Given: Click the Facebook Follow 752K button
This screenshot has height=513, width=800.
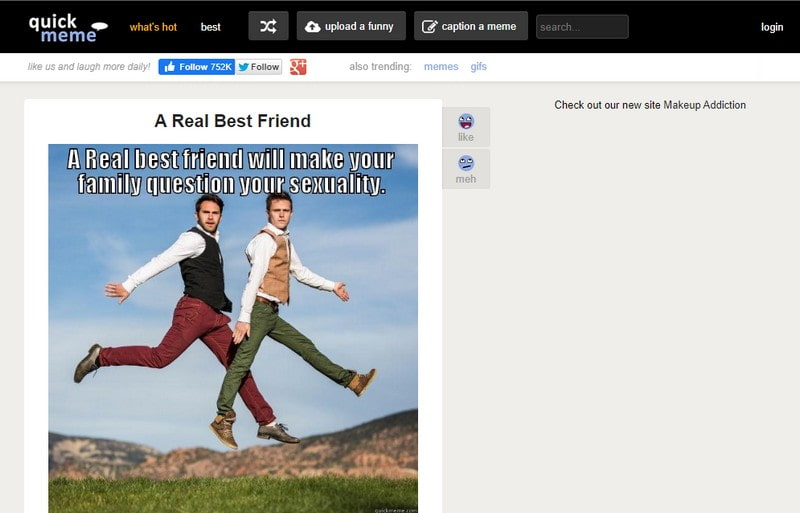Looking at the screenshot, I should (x=196, y=67).
